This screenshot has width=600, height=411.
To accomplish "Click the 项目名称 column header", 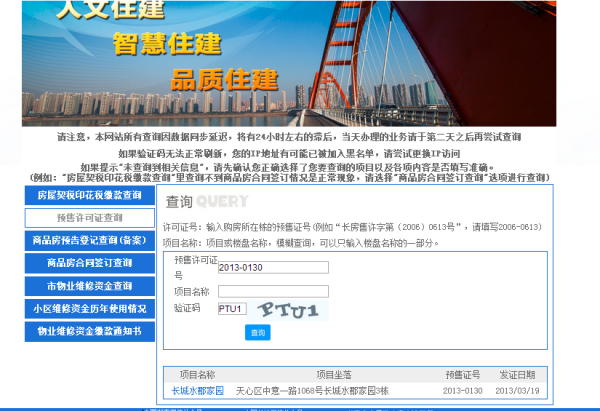I will coord(197,374).
